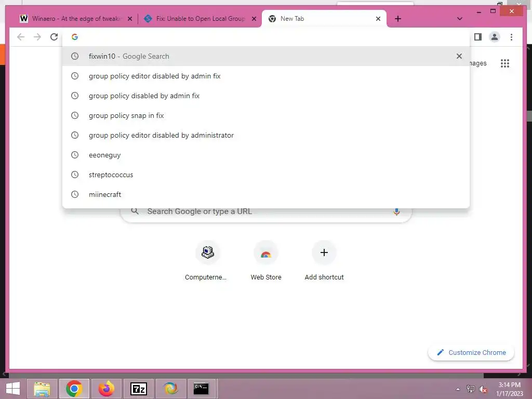The height and width of the screenshot is (399, 532).
Task: Choose 'group policy disabled by admin fix' suggestion
Action: point(266,96)
